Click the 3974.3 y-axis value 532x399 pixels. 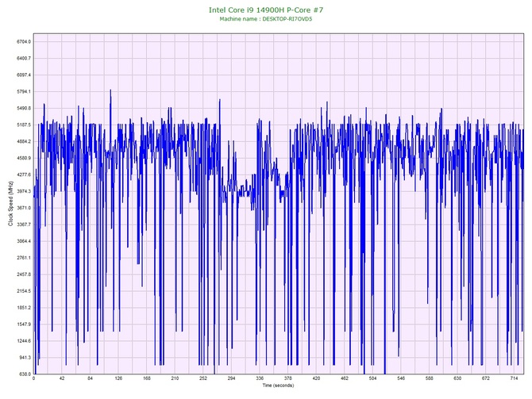pyautogui.click(x=24, y=191)
